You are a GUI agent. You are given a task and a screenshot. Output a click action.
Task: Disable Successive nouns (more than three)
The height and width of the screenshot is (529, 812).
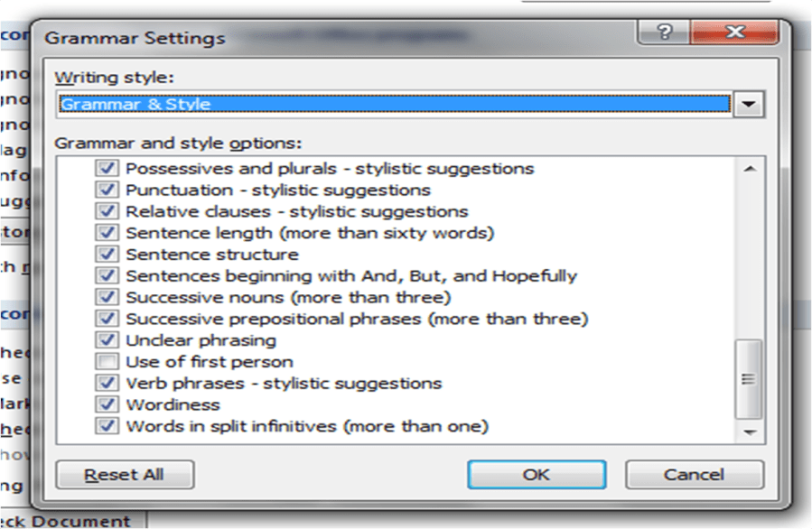point(107,297)
